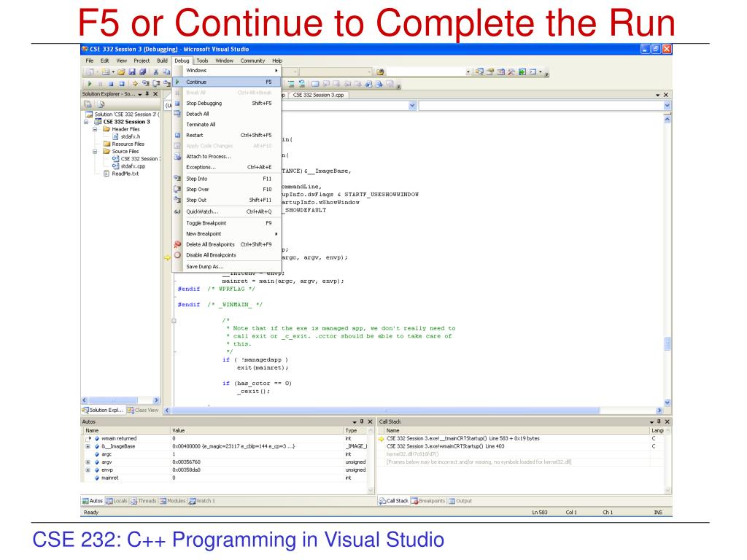Open the editor scope combo box dropdown
This screenshot has width=747, height=560.
pyautogui.click(x=413, y=106)
